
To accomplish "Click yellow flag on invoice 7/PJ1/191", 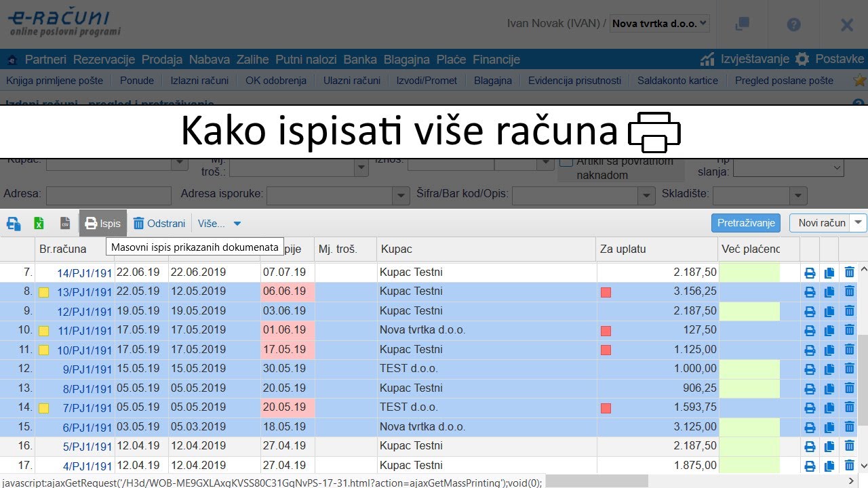I will click(44, 409).
